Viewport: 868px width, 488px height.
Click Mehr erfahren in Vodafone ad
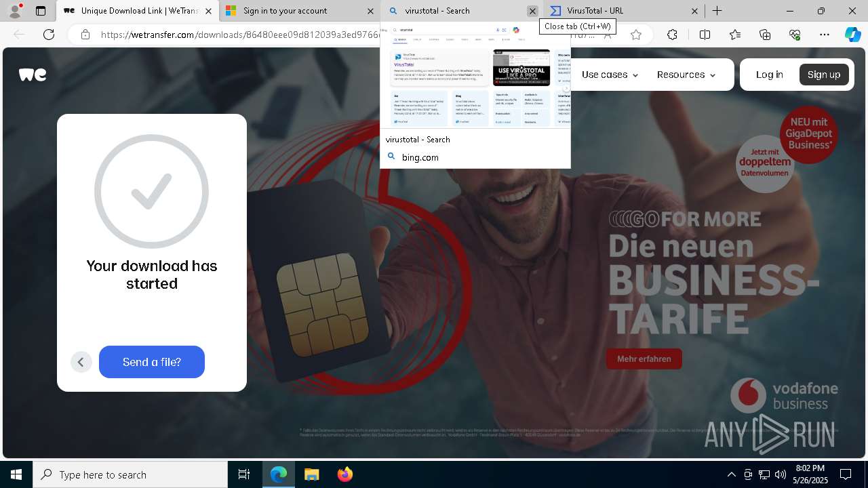pos(644,359)
